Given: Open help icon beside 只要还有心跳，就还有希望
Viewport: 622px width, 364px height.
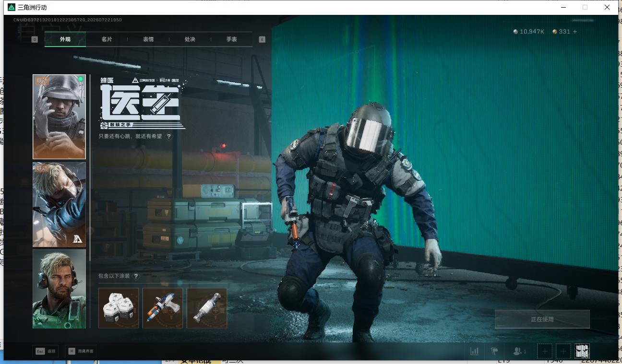Looking at the screenshot, I should pos(168,136).
